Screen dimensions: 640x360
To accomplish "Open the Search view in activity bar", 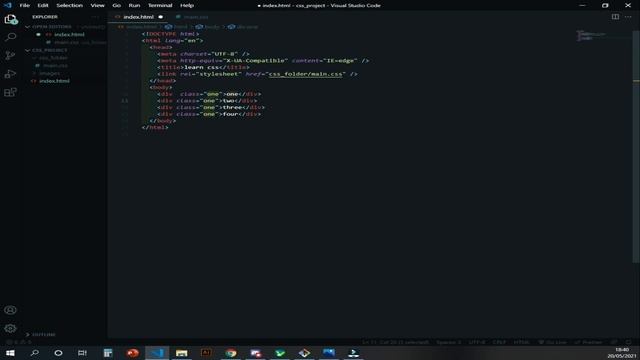I will (10, 37).
